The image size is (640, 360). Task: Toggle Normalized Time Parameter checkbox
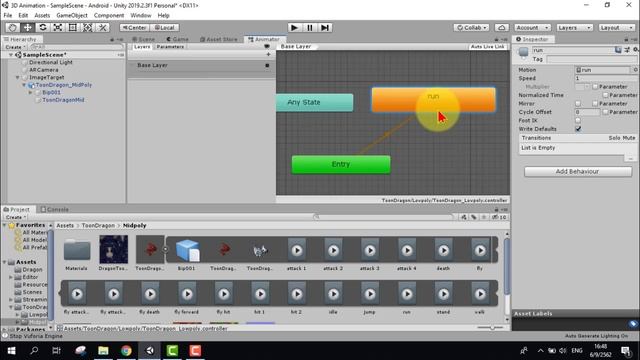click(x=605, y=95)
